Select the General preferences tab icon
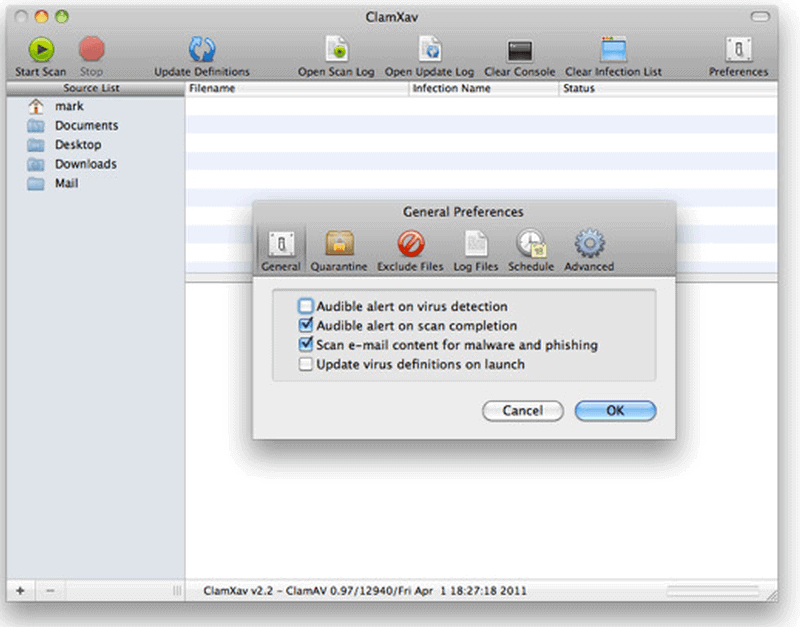The width and height of the screenshot is (800, 627). (281, 245)
